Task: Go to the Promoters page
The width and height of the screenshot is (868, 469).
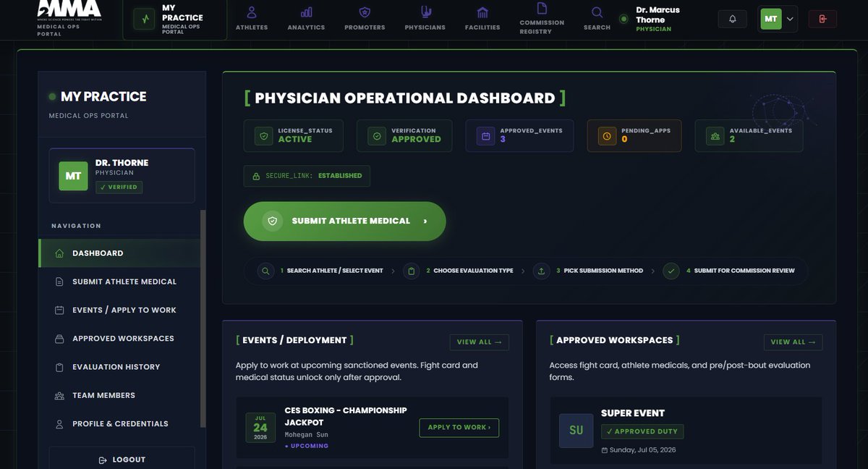Action: point(365,19)
